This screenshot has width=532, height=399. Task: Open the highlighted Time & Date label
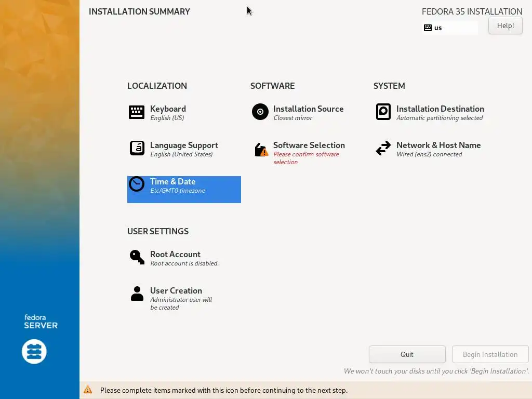[x=172, y=181]
